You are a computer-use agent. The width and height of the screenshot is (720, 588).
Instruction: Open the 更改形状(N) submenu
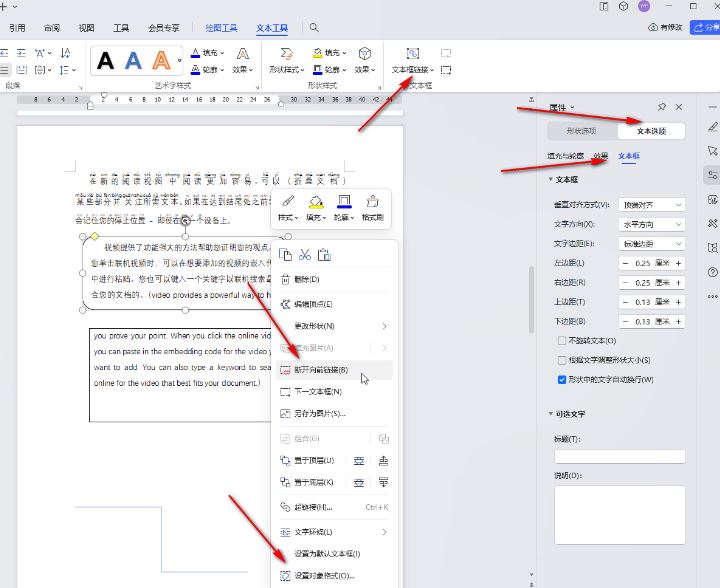(x=334, y=326)
